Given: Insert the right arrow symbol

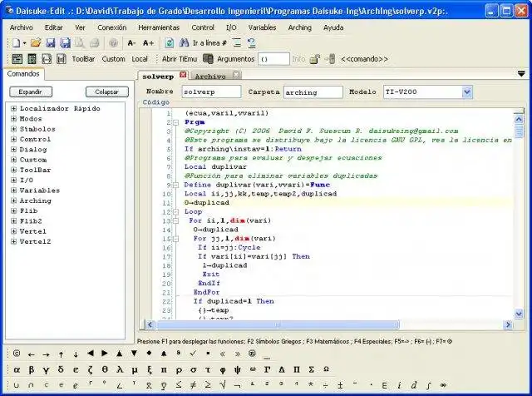Looking at the screenshot, I should 46,354.
